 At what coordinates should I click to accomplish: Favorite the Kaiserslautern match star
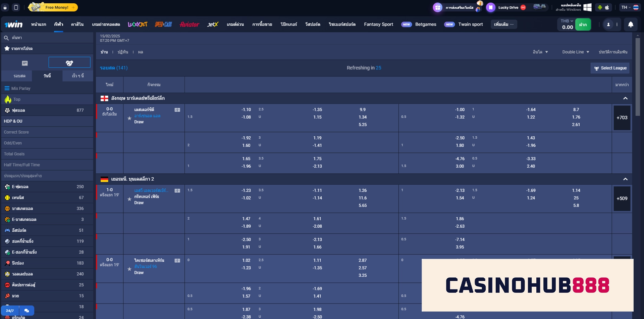click(129, 269)
